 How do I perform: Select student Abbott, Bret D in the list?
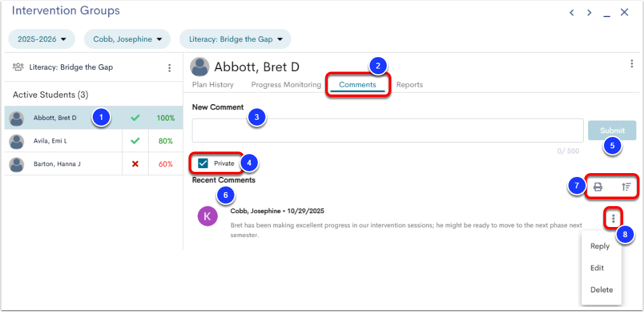click(x=93, y=118)
